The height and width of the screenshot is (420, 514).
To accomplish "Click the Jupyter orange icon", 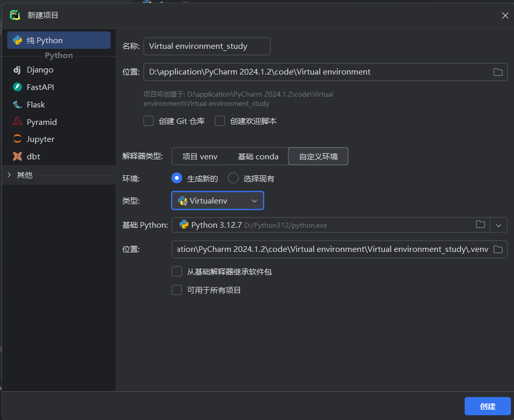I will tap(17, 139).
